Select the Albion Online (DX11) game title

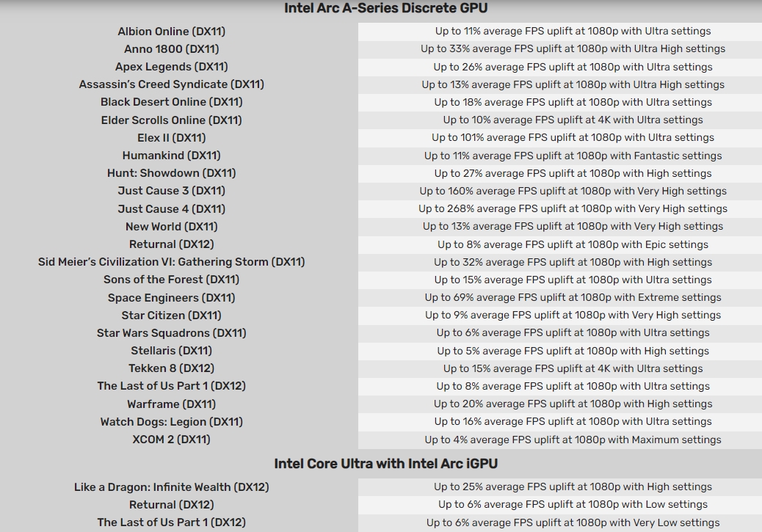tap(172, 32)
